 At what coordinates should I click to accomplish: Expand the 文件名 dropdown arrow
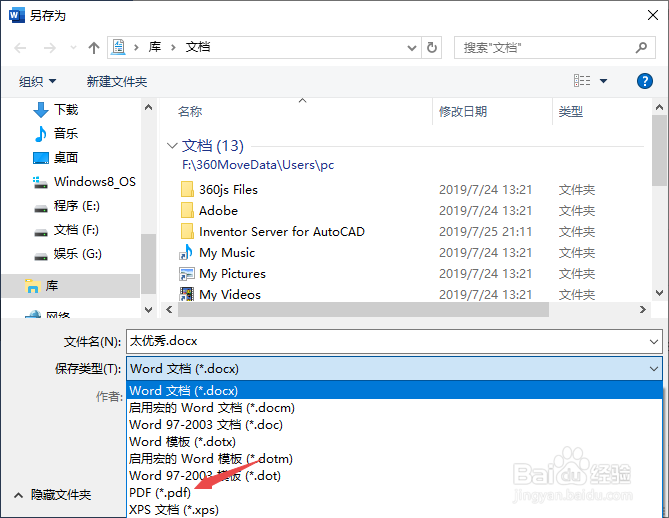654,341
